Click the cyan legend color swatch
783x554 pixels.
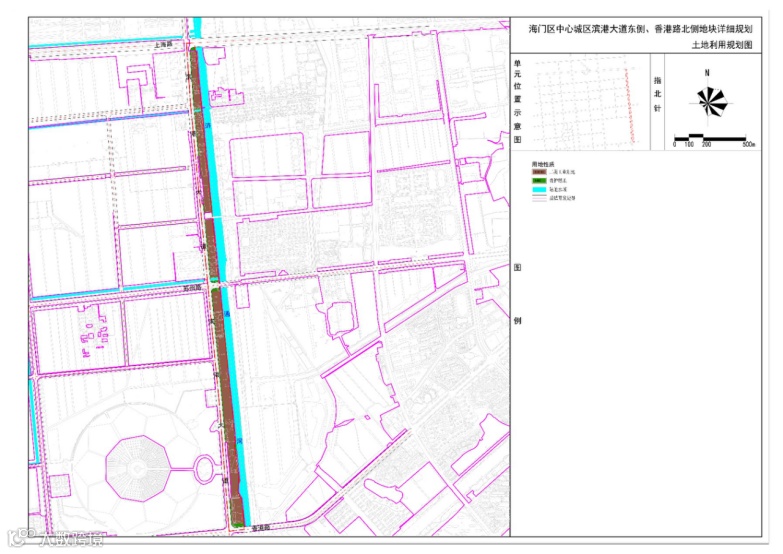[539, 189]
